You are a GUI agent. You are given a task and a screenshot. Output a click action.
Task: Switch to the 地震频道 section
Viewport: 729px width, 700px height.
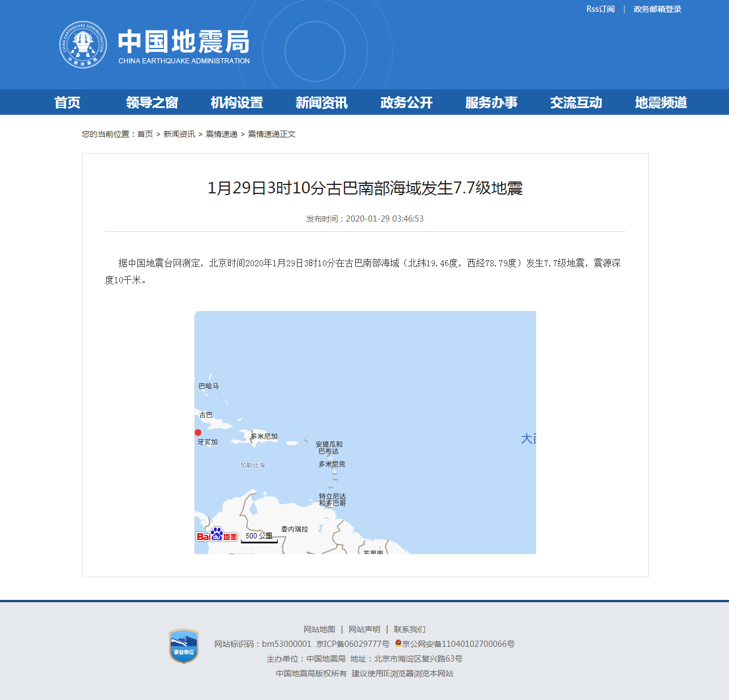point(661,102)
